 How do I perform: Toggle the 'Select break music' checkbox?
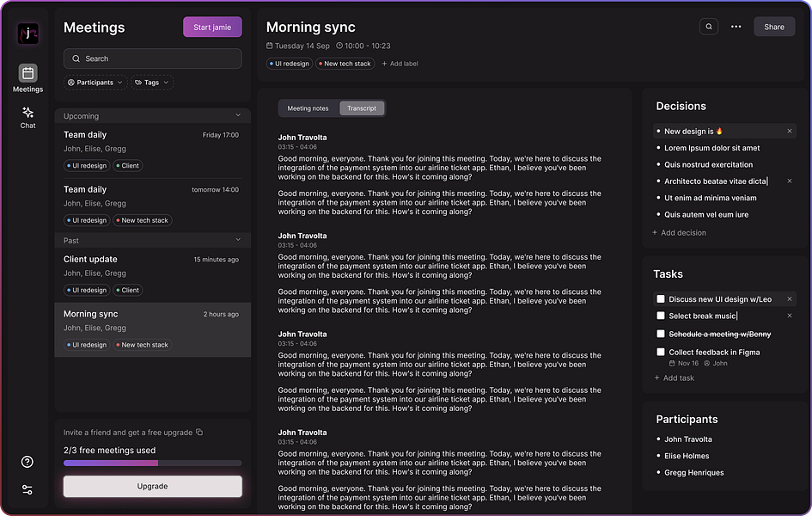pos(661,316)
